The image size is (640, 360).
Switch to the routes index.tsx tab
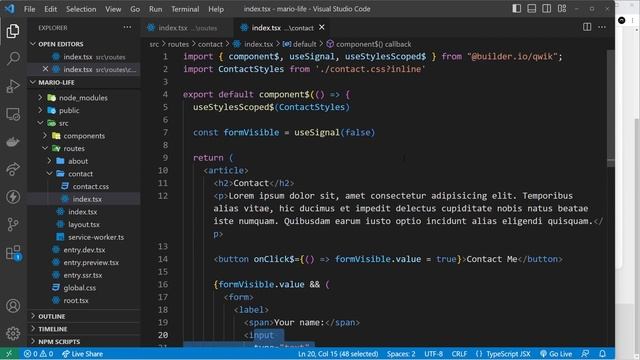point(187,28)
